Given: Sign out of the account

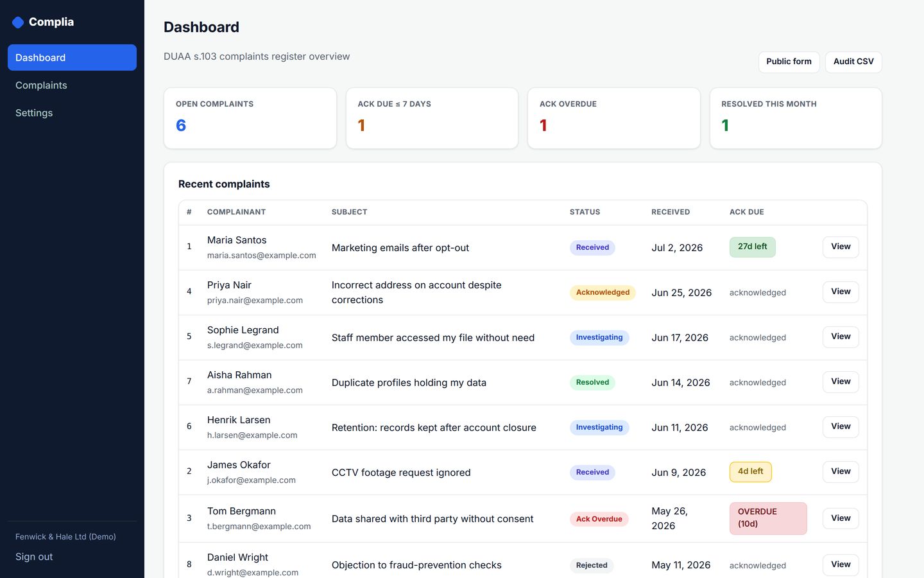Looking at the screenshot, I should [x=34, y=557].
